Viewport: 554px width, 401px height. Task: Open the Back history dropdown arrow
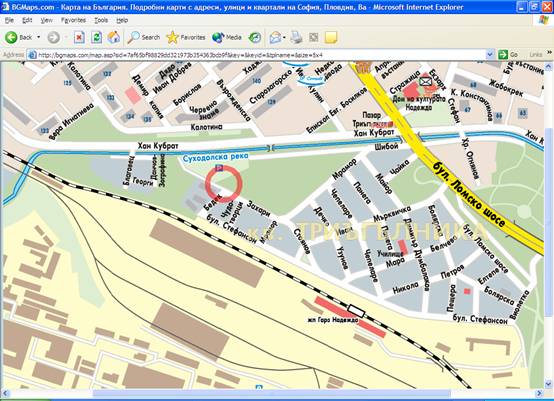click(39, 37)
